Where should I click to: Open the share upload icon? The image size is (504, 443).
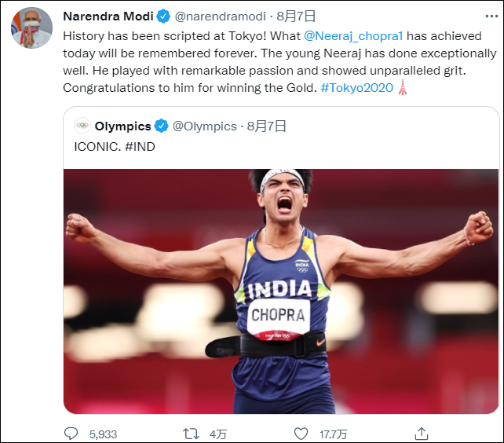(422, 434)
